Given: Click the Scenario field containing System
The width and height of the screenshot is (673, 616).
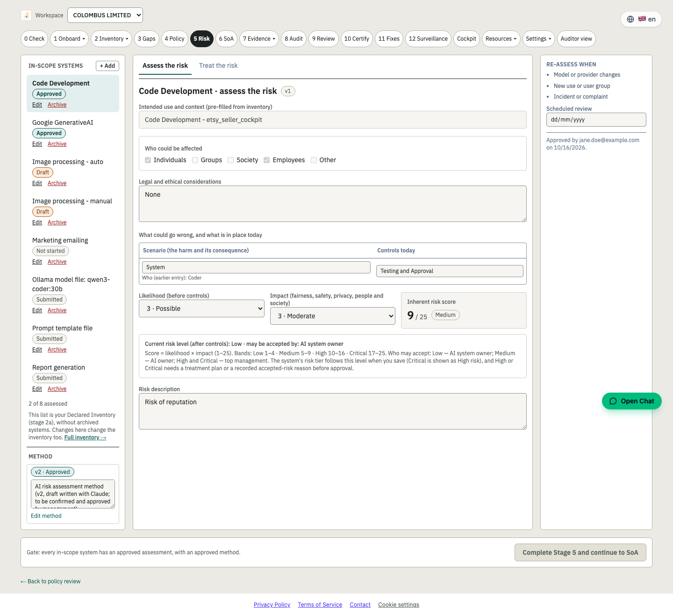Looking at the screenshot, I should click(256, 267).
